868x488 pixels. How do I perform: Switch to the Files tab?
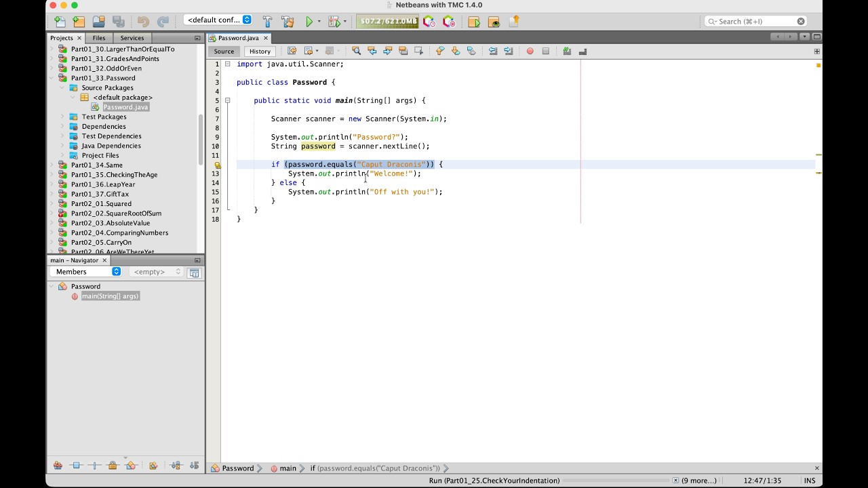99,38
